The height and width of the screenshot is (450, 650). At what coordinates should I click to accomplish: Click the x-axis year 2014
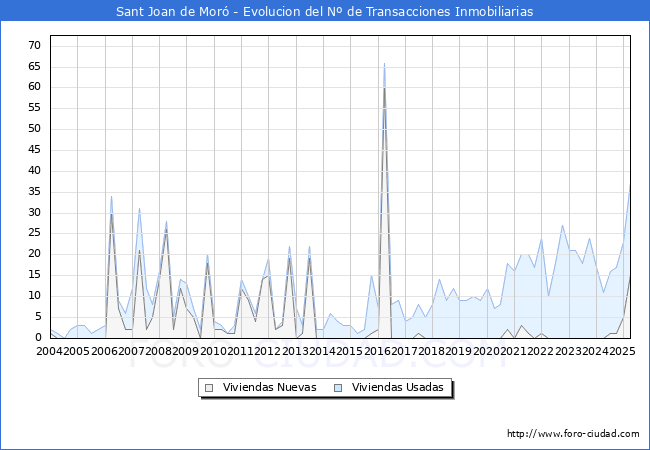322,351
